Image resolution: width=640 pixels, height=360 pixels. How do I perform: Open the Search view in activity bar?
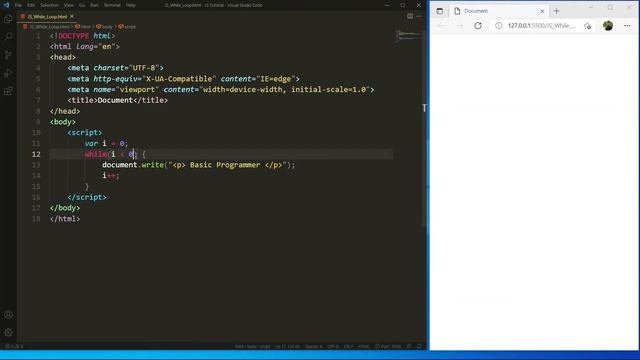tap(8, 37)
